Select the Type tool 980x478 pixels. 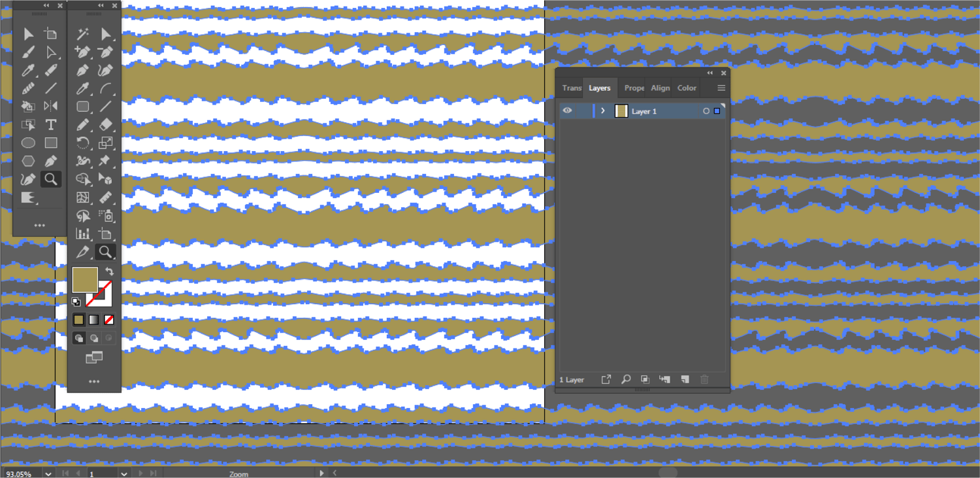tap(51, 124)
